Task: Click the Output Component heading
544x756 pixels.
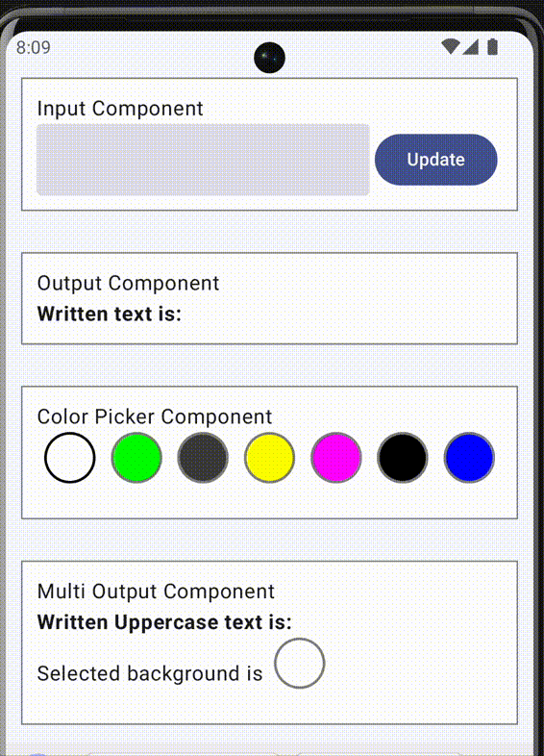Action: point(128,283)
